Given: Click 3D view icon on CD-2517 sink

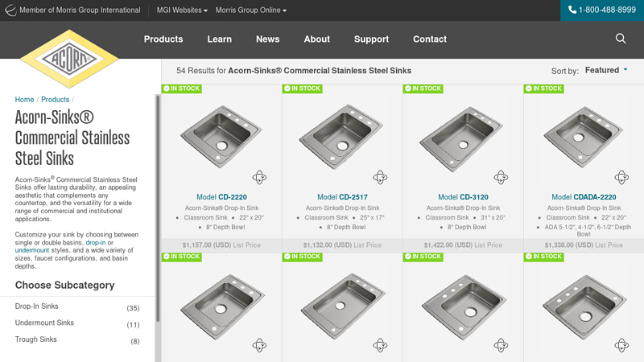Looking at the screenshot, I should coord(380,177).
